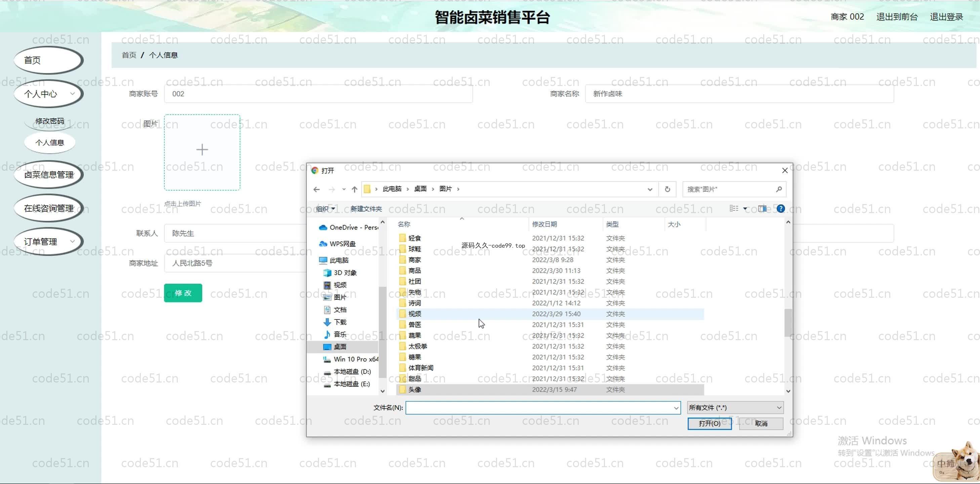Go to 首页 in the sidebar
Viewport: 980px width, 484px height.
49,60
